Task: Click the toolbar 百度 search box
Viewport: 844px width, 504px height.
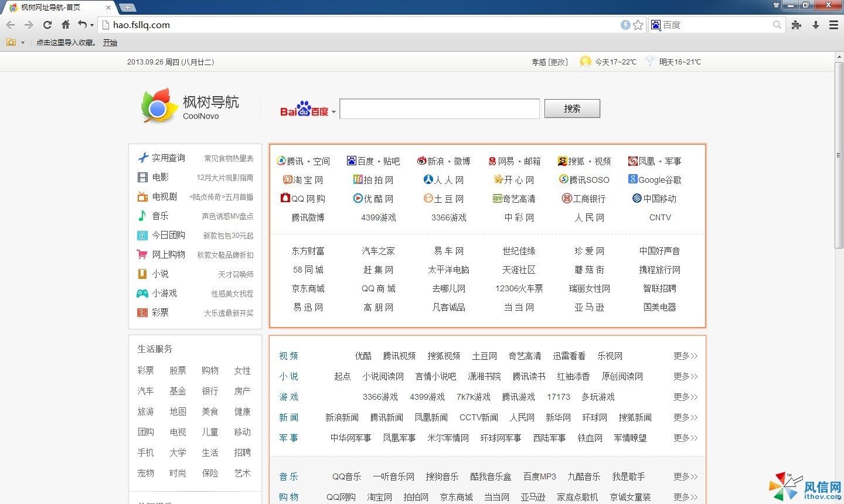Action: click(x=716, y=25)
